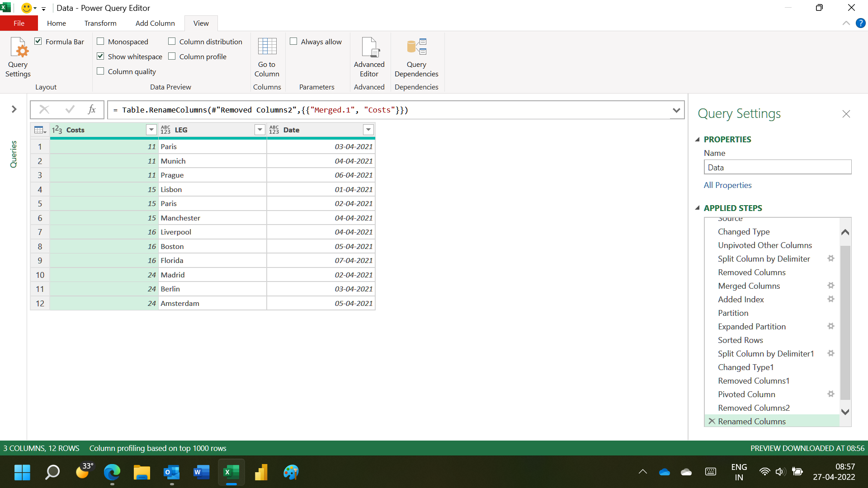Open gear settings for Merged Columns step
The image size is (868, 488).
(x=831, y=286)
